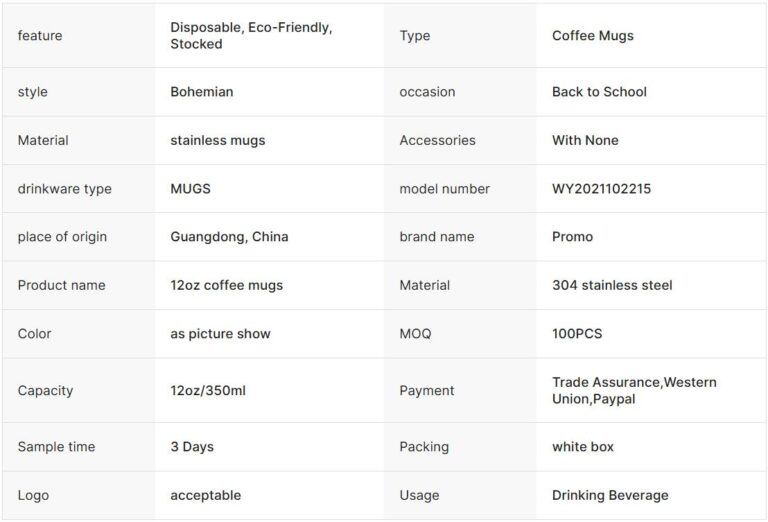Screen dimensions: 768x522
Task: Select the '304 stainless steel' value
Action: [612, 285]
